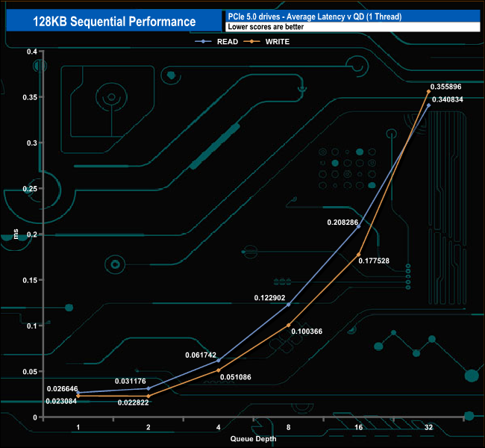The width and height of the screenshot is (485, 448).
Task: Click the WRITE data point labeled 0.100366
Action: (289, 325)
